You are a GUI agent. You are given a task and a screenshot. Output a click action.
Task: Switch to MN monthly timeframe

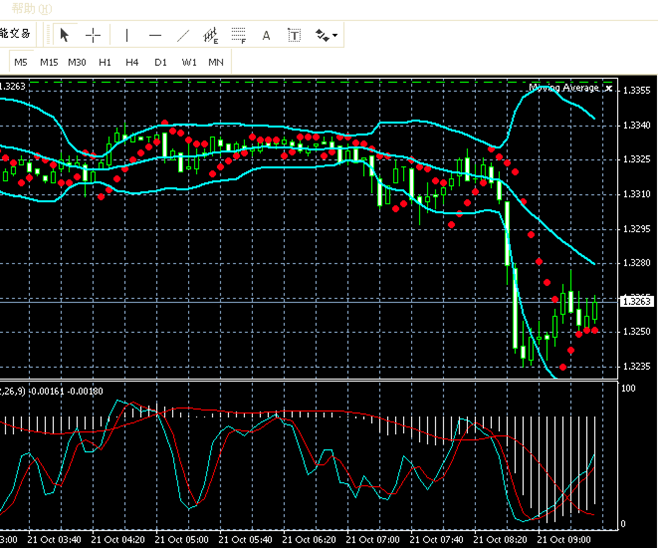(216, 62)
